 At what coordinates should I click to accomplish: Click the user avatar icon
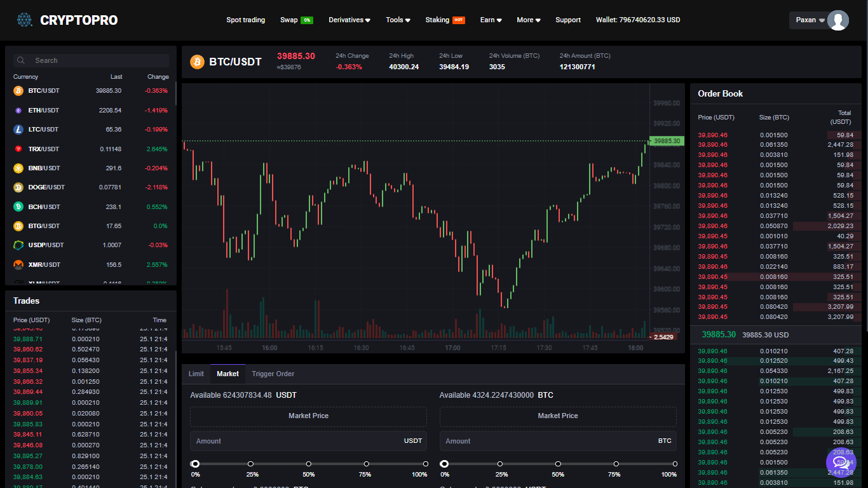838,20
